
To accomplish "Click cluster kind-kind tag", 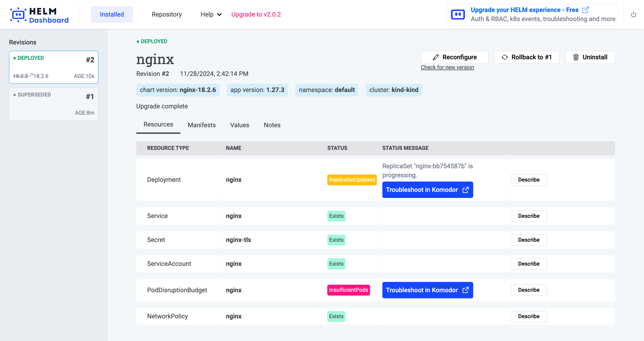I will pyautogui.click(x=394, y=90).
